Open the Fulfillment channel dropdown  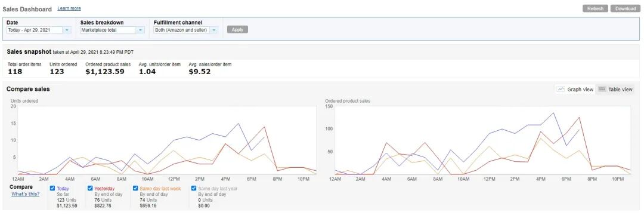coord(185,30)
